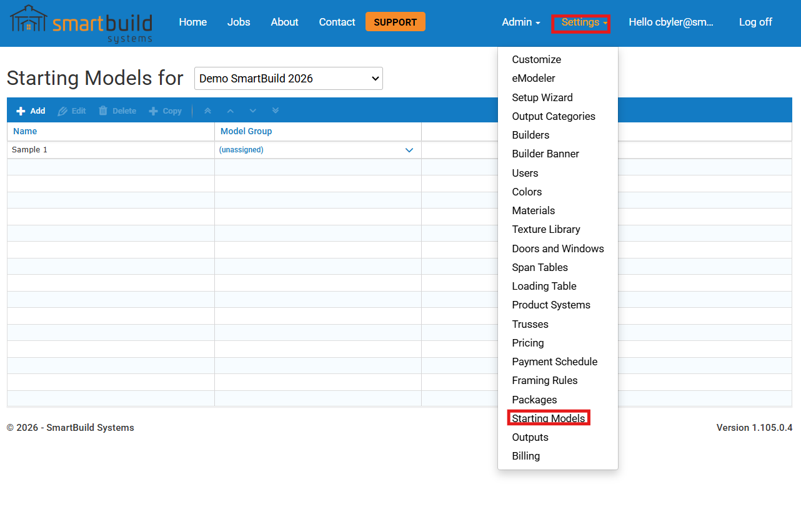Open the builder selection dropdown
This screenshot has height=532, width=801.
pyautogui.click(x=289, y=79)
